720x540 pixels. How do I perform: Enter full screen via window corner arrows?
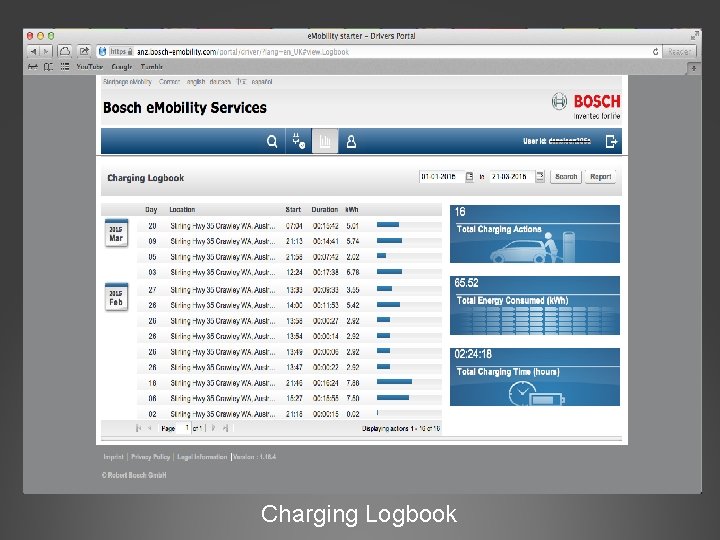[694, 35]
